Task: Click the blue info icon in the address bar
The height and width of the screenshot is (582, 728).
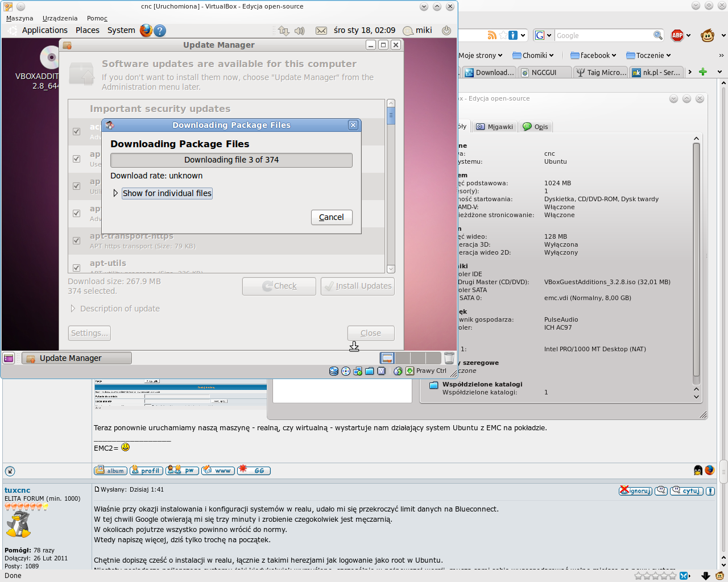Action: tap(513, 35)
